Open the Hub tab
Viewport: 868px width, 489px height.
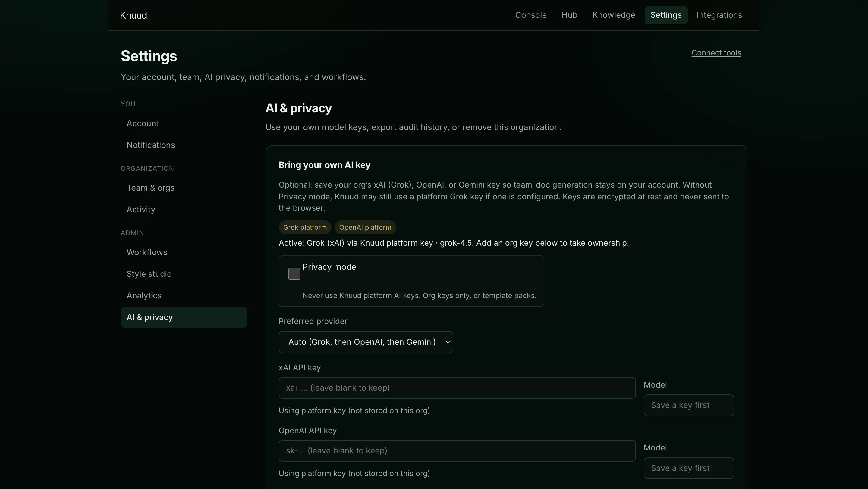[x=569, y=15]
